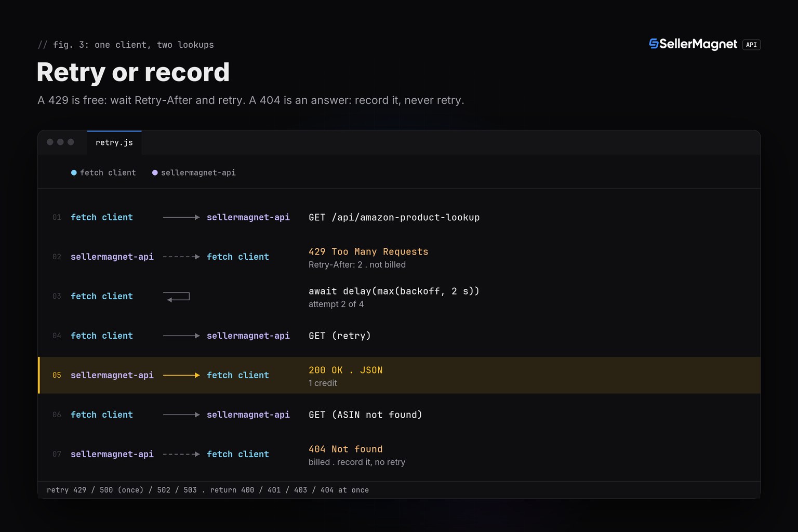Image resolution: width=798 pixels, height=532 pixels.
Task: Click 'Retry-After: 2 . not billed' line
Action: (357, 264)
